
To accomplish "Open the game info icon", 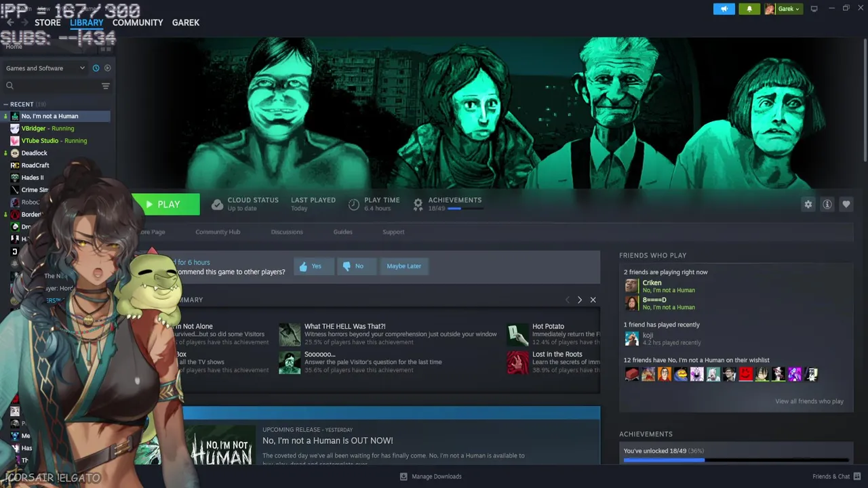I will point(827,204).
